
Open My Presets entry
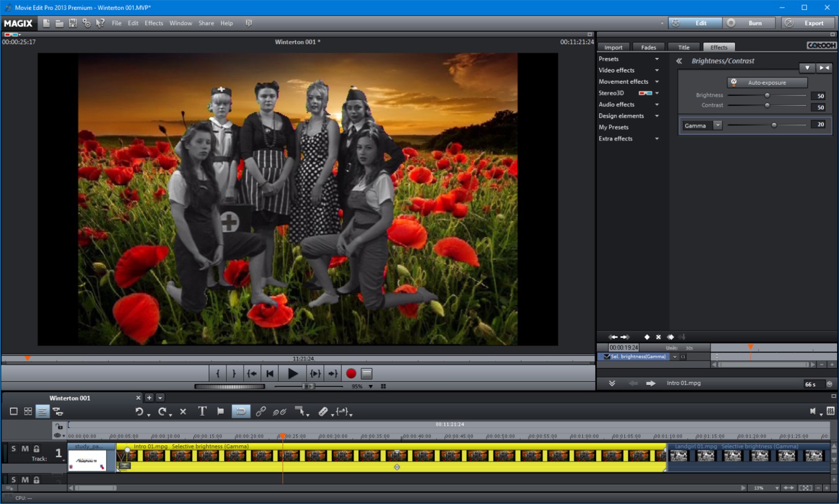coord(613,127)
